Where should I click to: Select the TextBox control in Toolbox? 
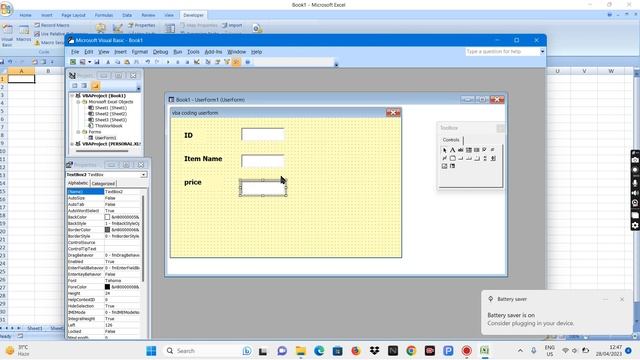[x=460, y=150]
